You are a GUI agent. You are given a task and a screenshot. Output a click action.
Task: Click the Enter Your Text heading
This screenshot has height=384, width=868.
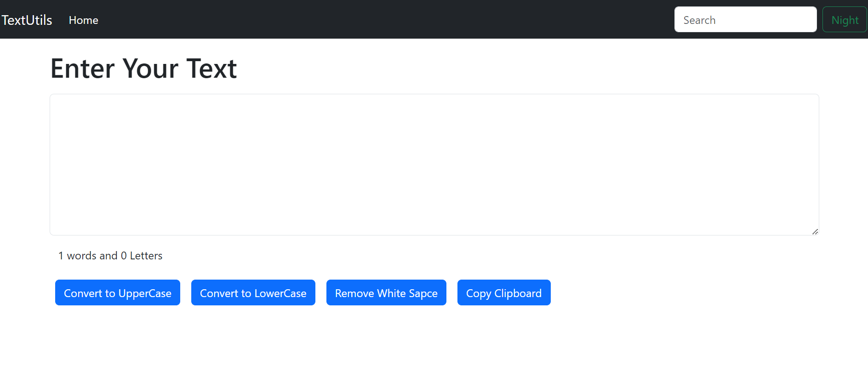(143, 69)
